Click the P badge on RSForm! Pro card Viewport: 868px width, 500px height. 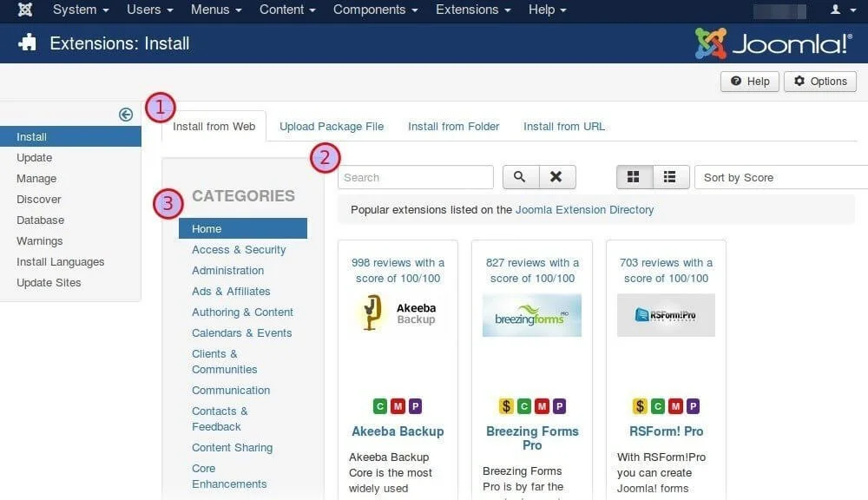click(x=693, y=406)
